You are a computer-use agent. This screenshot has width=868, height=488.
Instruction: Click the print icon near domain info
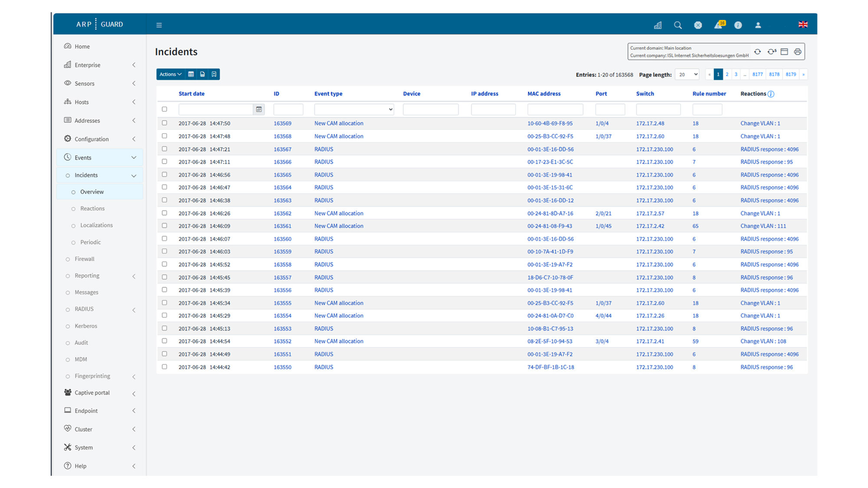point(797,52)
